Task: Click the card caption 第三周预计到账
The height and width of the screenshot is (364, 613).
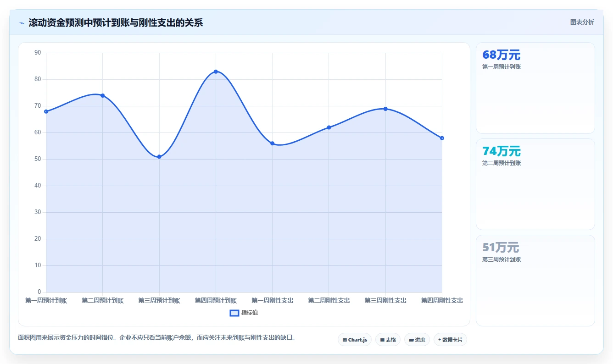Action: (x=502, y=259)
